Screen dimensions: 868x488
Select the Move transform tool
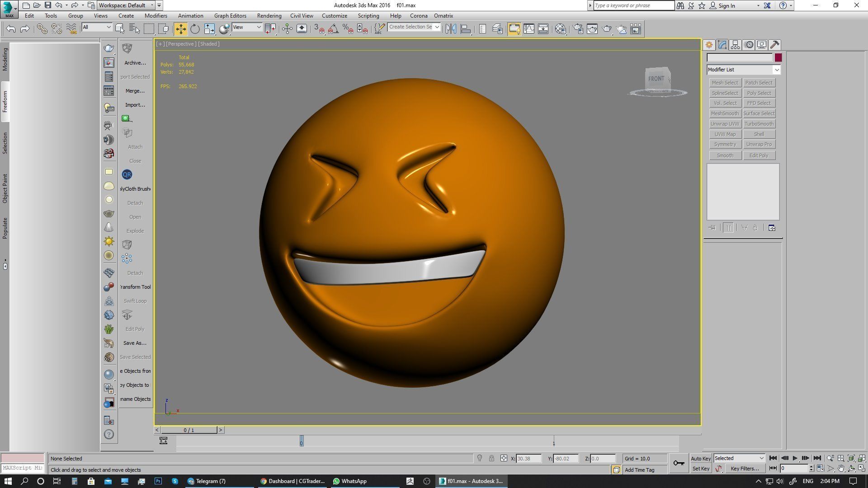(x=180, y=29)
